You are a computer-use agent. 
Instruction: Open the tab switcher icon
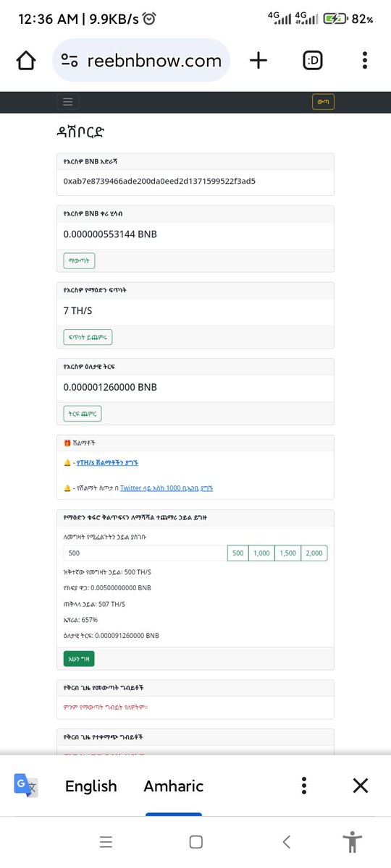(314, 61)
